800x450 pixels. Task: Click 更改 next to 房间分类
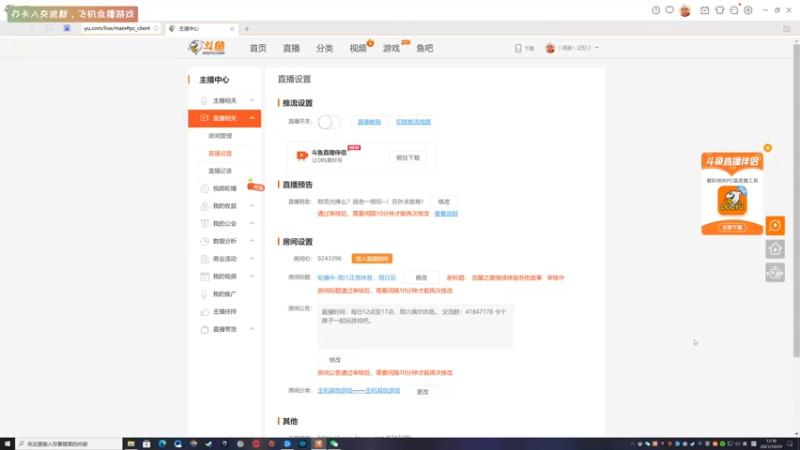(422, 391)
